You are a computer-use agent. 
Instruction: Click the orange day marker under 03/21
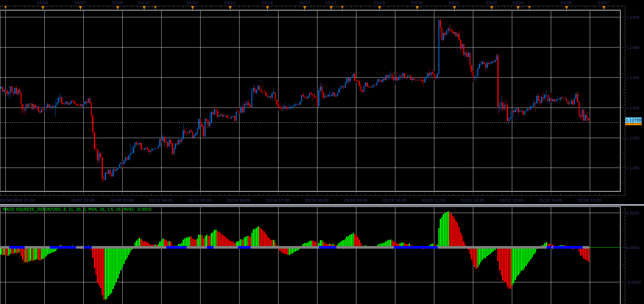point(454,7)
